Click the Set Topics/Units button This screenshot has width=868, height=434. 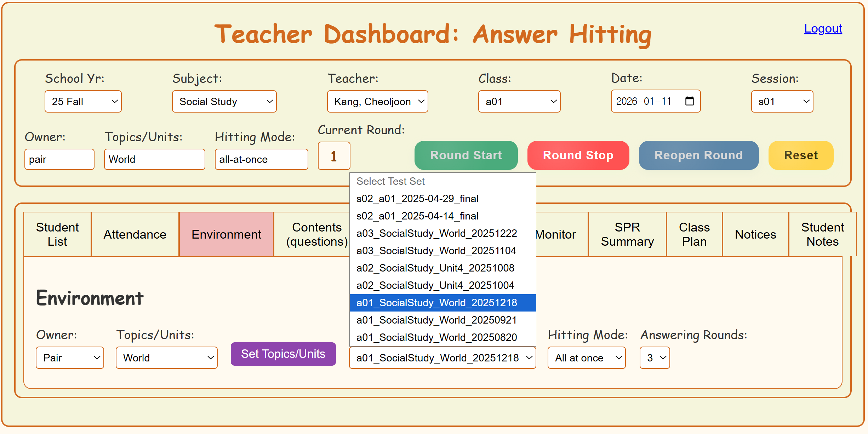283,354
